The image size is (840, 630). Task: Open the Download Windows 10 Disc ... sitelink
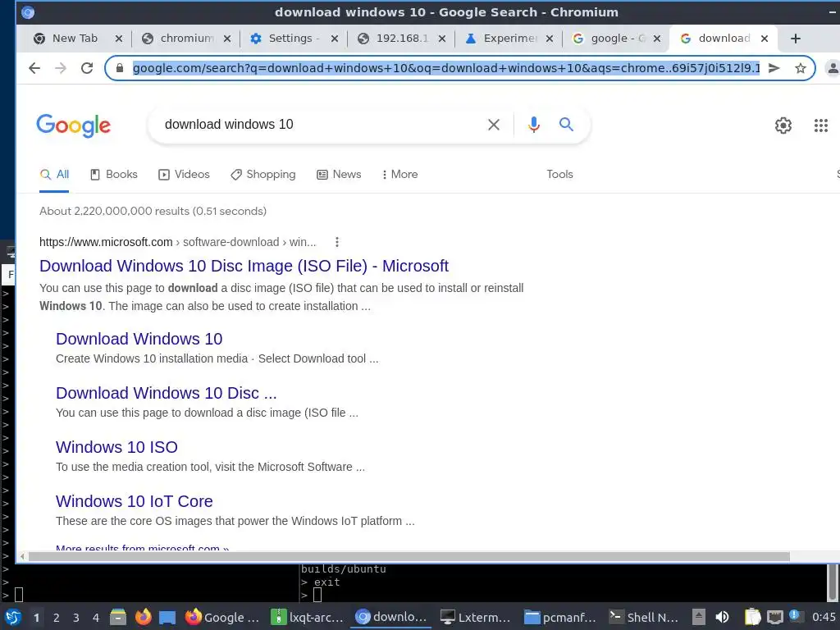click(166, 393)
